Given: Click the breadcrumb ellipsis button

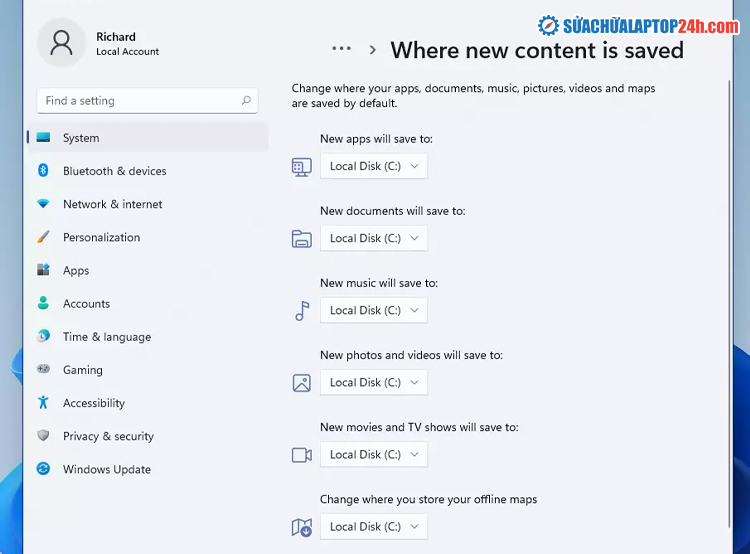Looking at the screenshot, I should point(341,49).
